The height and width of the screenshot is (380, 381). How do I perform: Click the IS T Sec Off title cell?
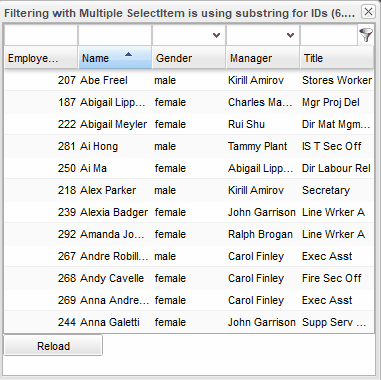click(x=337, y=146)
